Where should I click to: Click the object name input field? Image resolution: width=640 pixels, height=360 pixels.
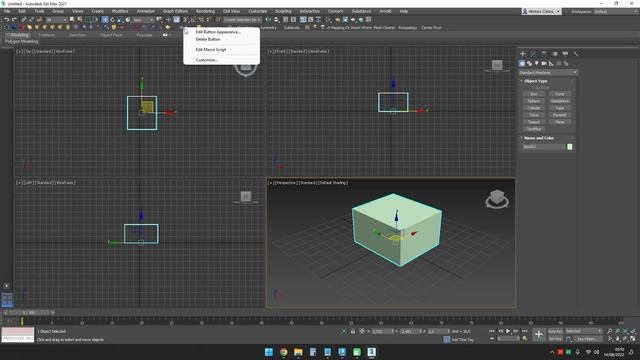(544, 147)
